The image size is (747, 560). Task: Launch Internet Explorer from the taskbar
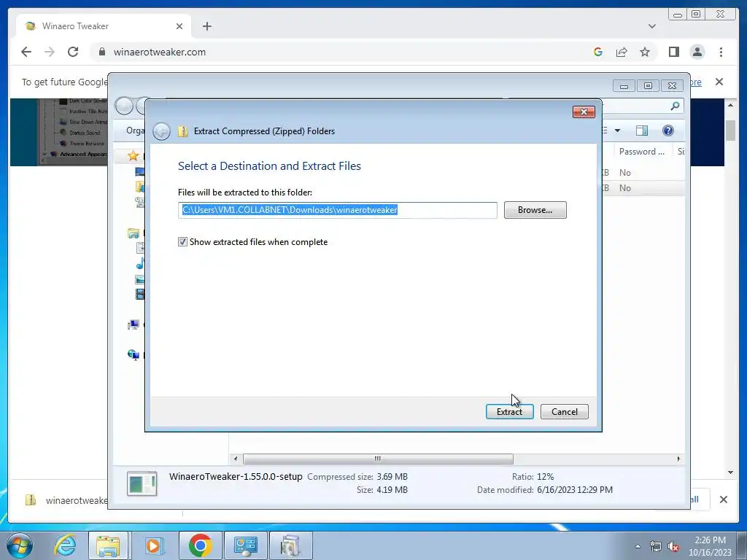point(65,545)
